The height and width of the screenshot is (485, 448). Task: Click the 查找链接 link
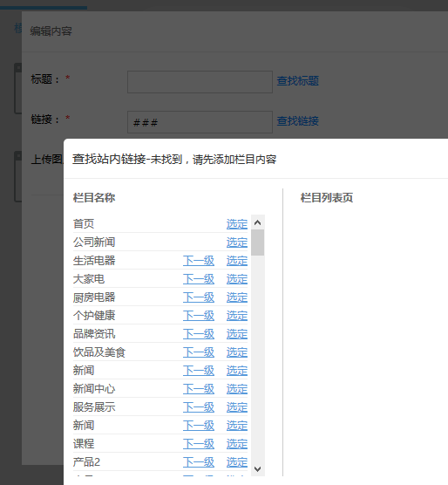(297, 121)
